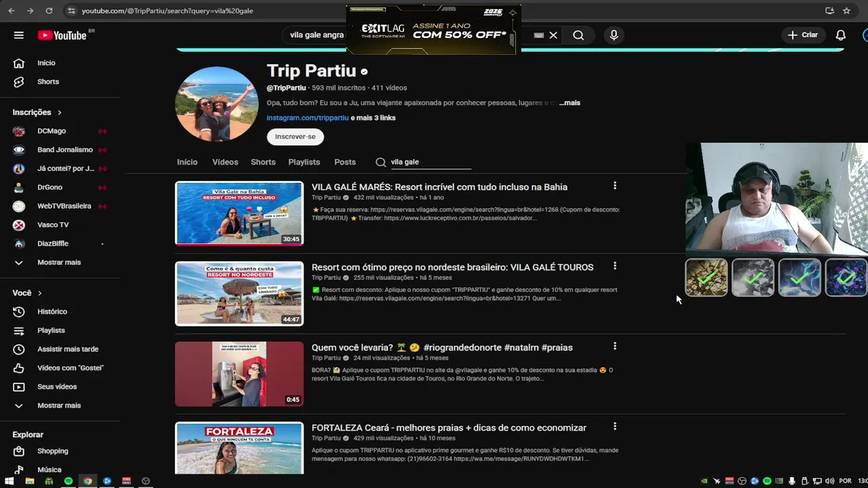Open the FORTALEZA video thumbnail
This screenshot has height=488, width=868.
[239, 447]
